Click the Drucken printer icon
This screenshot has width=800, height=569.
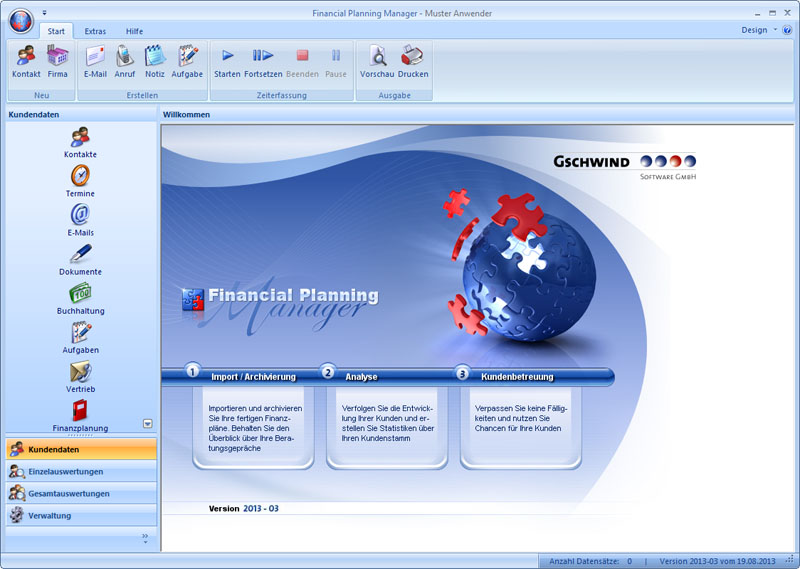tap(413, 57)
